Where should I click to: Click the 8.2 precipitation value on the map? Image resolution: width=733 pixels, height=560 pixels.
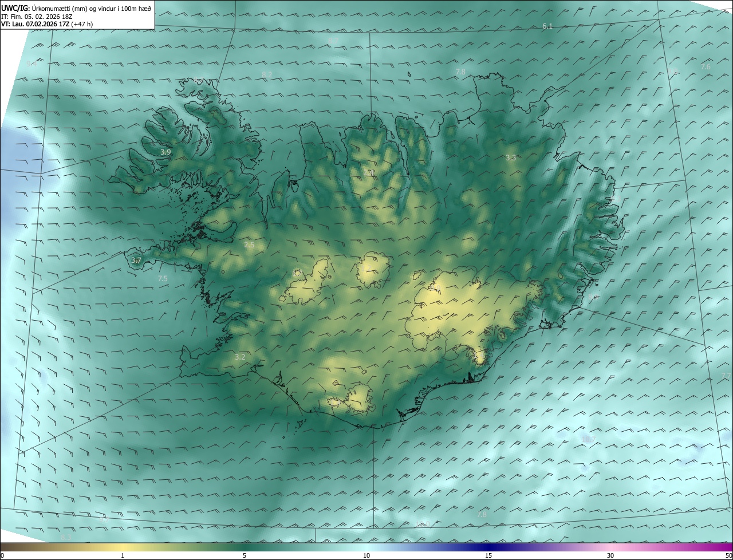[x=267, y=75]
